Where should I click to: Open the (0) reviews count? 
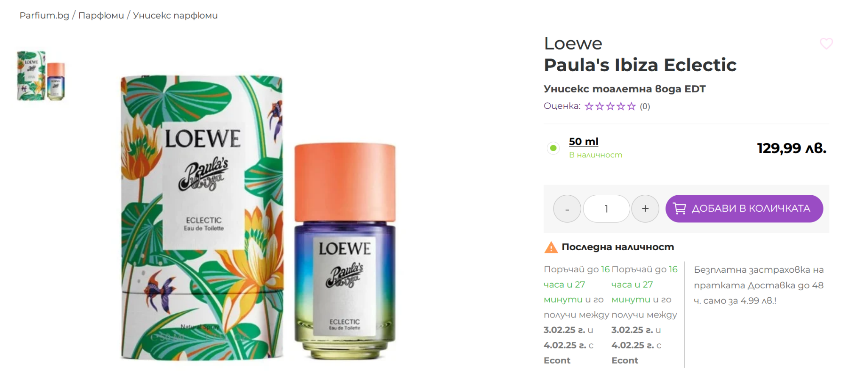click(x=645, y=106)
